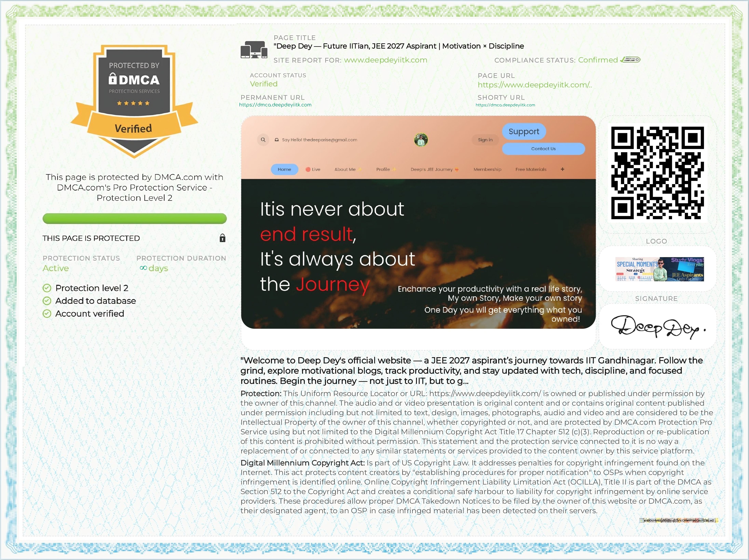Click the plus icon after Free Materials

point(562,169)
